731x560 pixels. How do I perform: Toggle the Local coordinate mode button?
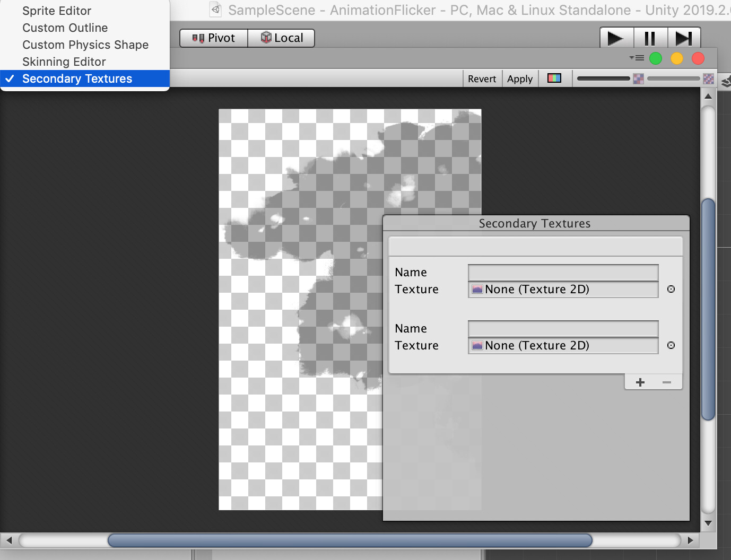281,38
